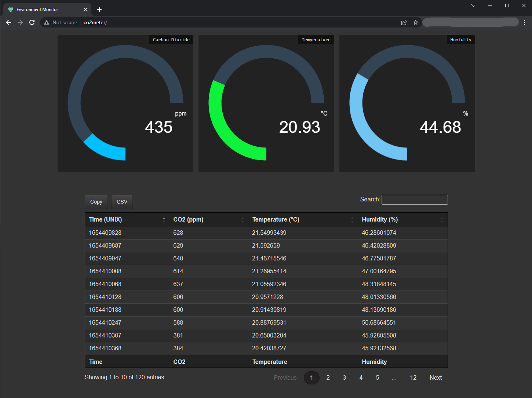Open the Not secure site warning
This screenshot has height=398, width=532.
click(61, 22)
